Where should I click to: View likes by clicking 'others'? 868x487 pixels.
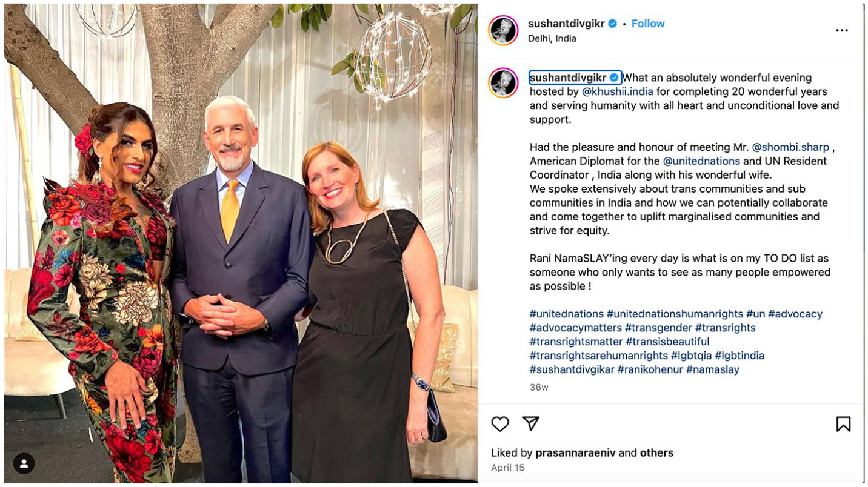[657, 452]
